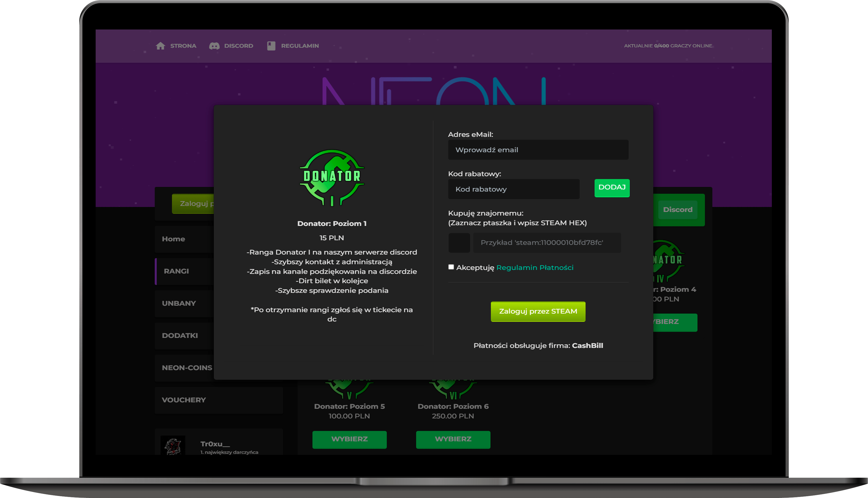Click the 250.00 PLN price
868x498 pixels.
(x=453, y=416)
